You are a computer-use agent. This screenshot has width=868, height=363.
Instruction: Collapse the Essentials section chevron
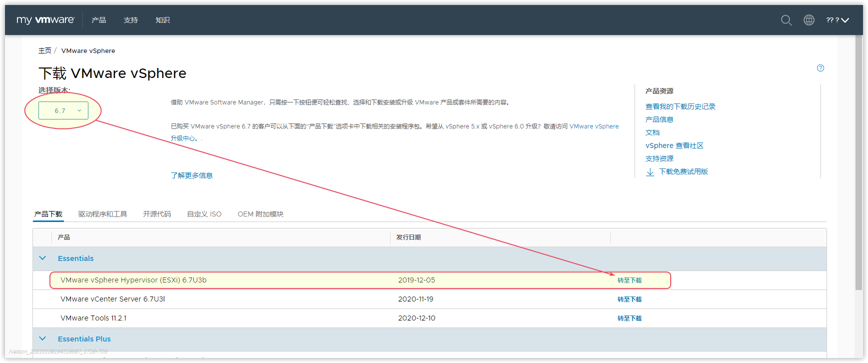[x=42, y=258]
